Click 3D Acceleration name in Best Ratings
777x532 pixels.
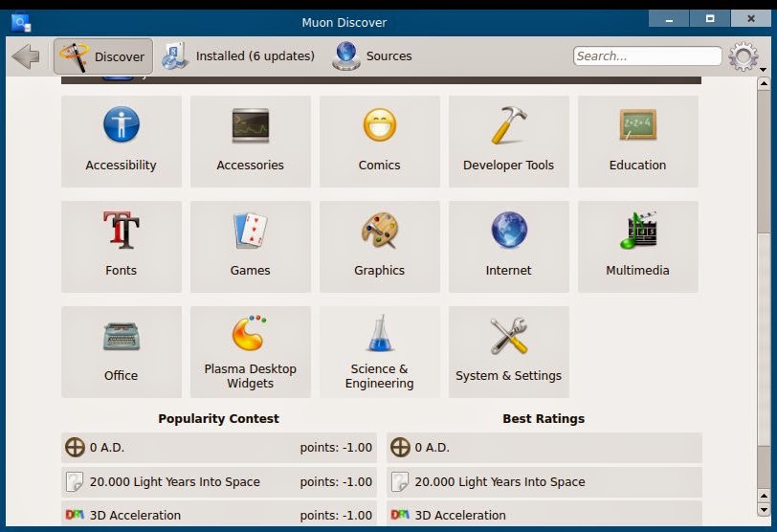(460, 515)
